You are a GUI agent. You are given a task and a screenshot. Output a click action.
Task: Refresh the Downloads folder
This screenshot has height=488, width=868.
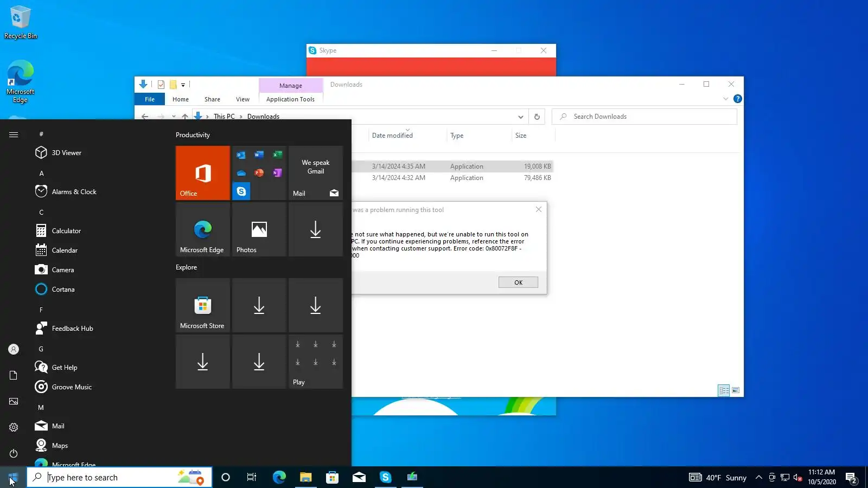point(537,117)
